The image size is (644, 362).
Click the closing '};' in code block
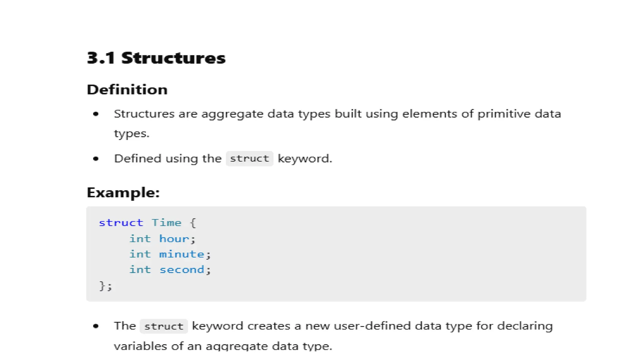(106, 286)
